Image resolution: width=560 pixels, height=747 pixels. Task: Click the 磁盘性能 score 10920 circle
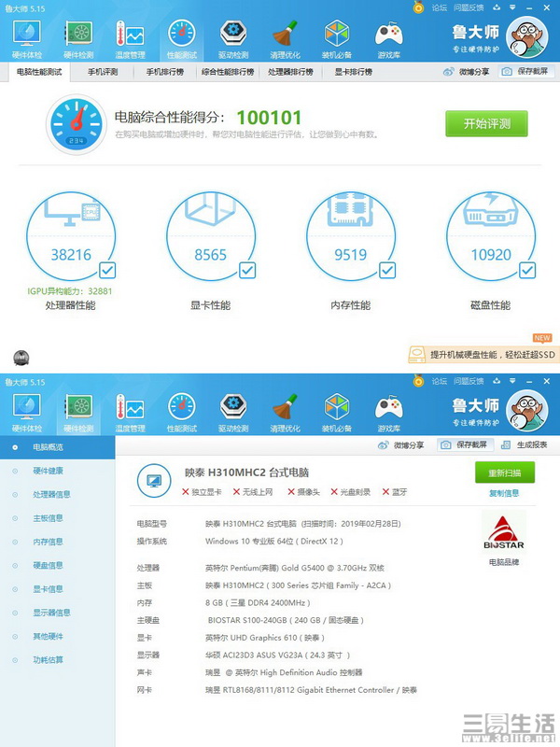click(x=491, y=236)
